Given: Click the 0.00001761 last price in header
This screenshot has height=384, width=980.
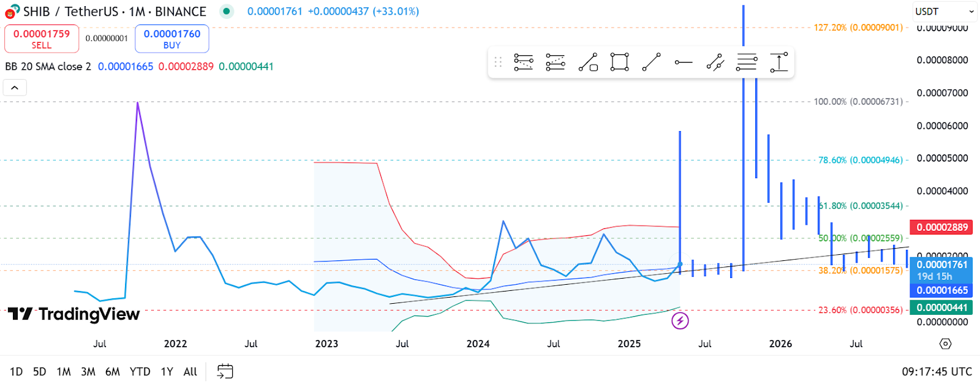Looking at the screenshot, I should pos(275,12).
